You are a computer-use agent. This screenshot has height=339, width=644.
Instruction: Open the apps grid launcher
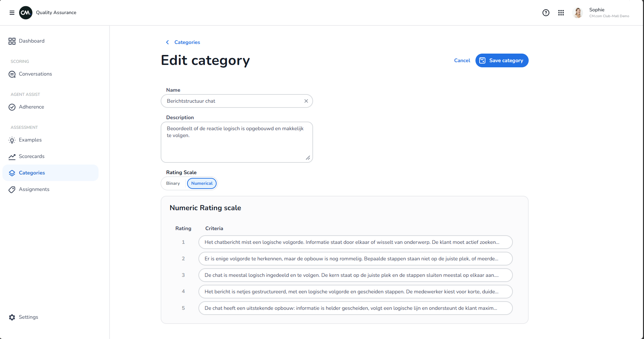pyautogui.click(x=561, y=13)
